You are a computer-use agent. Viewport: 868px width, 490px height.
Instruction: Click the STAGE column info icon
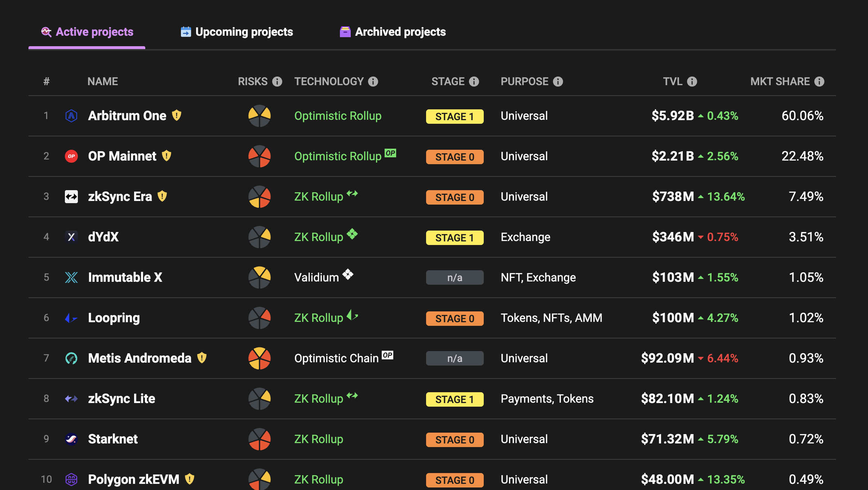tap(474, 82)
